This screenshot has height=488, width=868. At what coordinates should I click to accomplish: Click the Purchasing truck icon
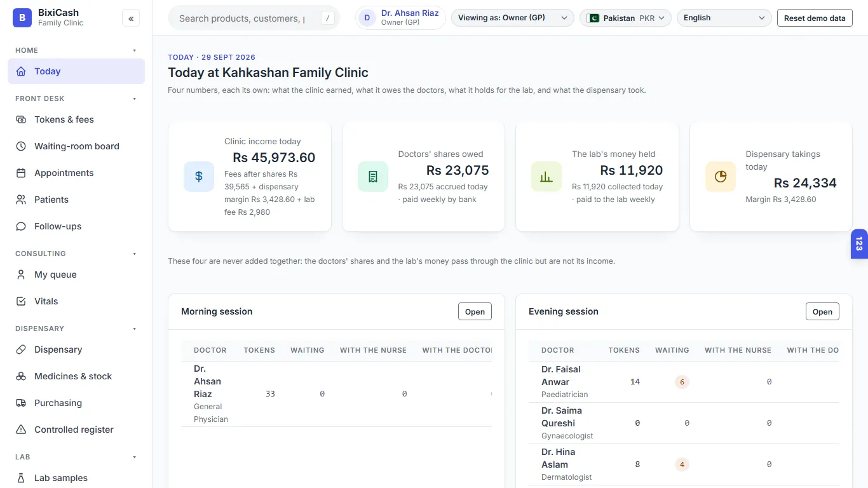click(x=21, y=403)
